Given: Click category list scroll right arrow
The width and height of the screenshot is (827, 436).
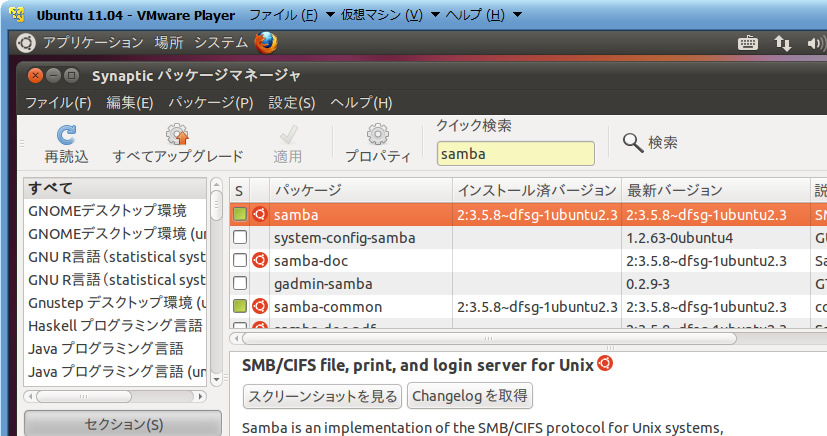Looking at the screenshot, I should [200, 396].
